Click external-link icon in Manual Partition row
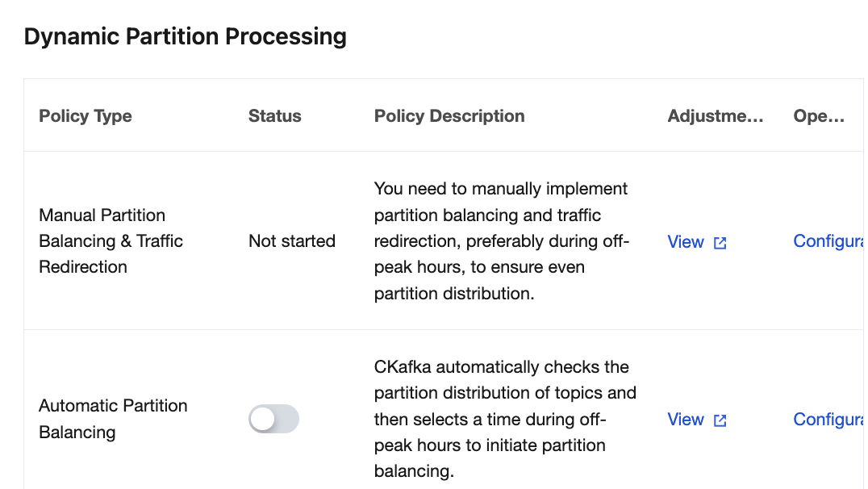Viewport: 868px width, 489px height. point(720,243)
